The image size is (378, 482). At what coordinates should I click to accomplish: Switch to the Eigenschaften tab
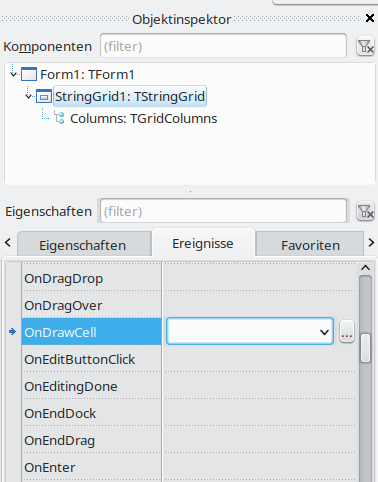[x=83, y=245]
